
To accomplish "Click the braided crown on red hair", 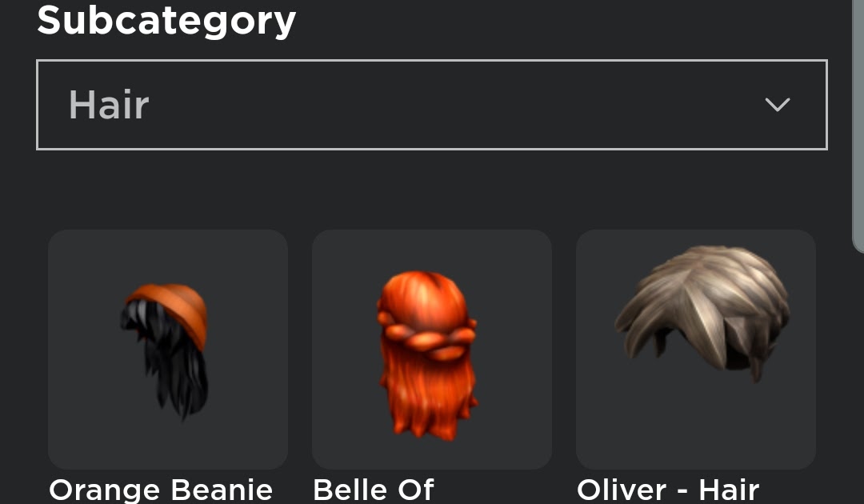I will point(427,340).
